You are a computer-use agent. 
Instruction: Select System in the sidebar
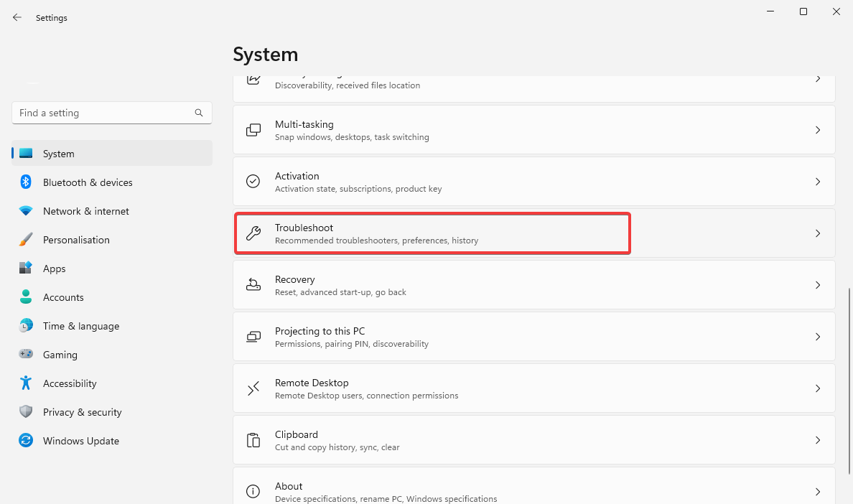112,154
